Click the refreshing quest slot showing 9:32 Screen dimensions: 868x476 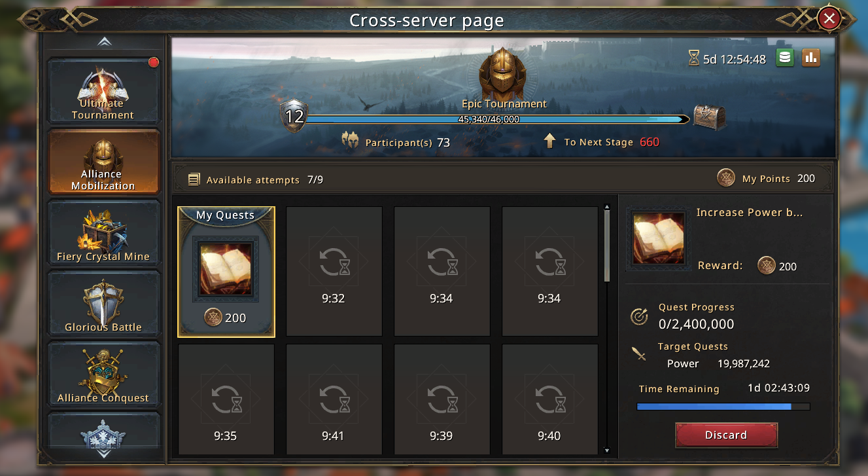point(334,272)
